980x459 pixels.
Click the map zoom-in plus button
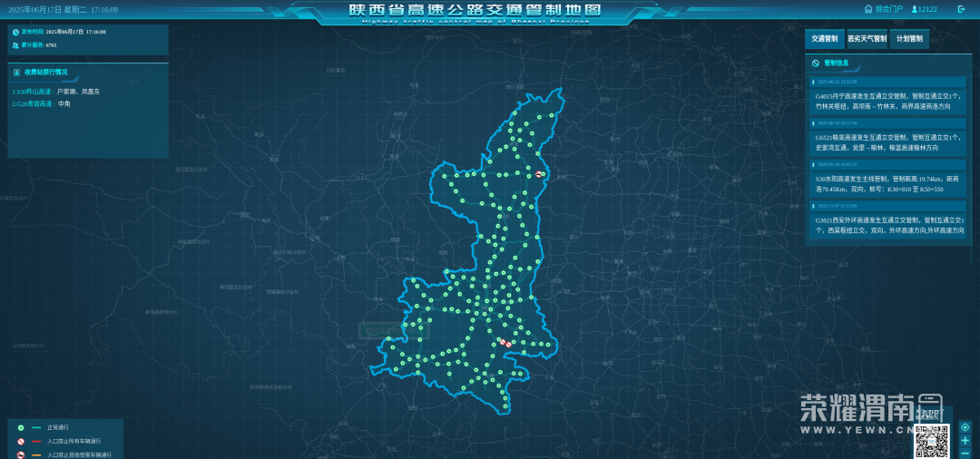965,441
